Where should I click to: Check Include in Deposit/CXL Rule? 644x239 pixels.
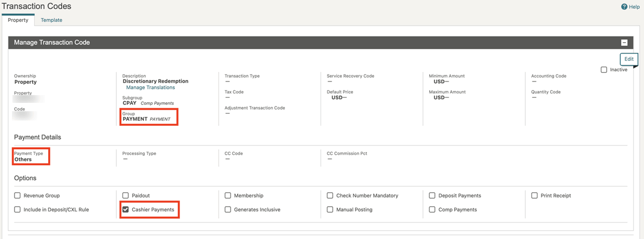pyautogui.click(x=18, y=209)
